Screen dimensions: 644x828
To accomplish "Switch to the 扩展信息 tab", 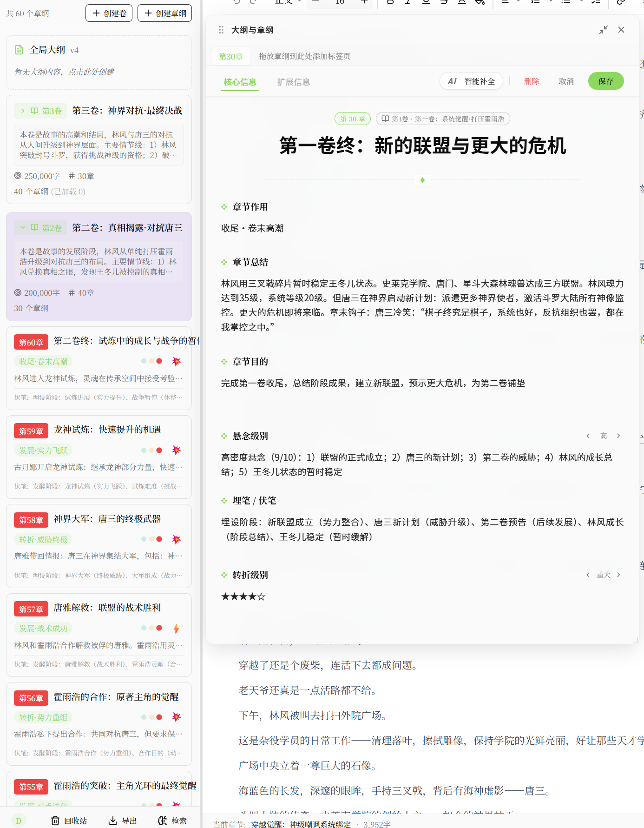I will click(x=293, y=82).
